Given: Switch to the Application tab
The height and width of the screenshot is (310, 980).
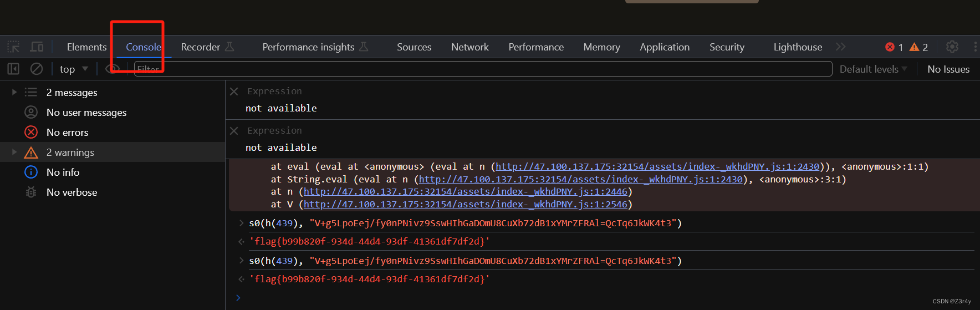Looking at the screenshot, I should [x=665, y=47].
